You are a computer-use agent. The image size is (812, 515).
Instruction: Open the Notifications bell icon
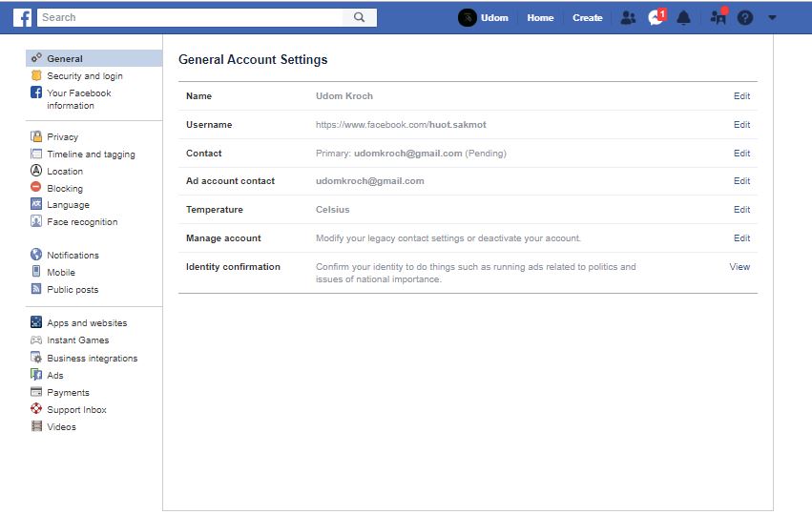(683, 17)
